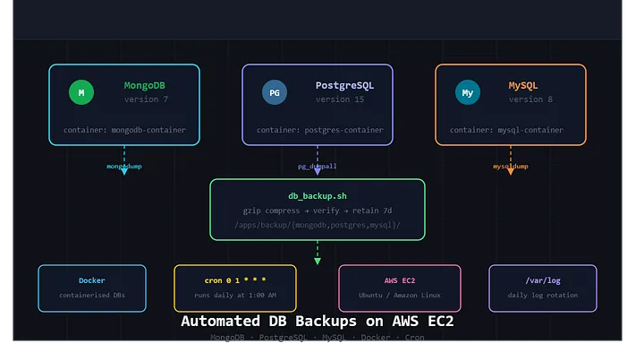Image resolution: width=644 pixels, height=352 pixels.
Task: Click the AWS EC2 card title
Action: 400,280
